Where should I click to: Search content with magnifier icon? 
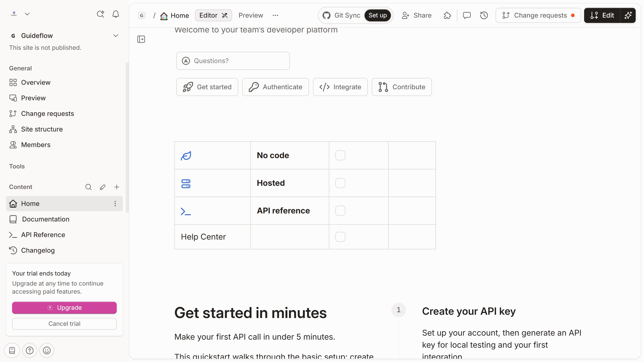89,187
